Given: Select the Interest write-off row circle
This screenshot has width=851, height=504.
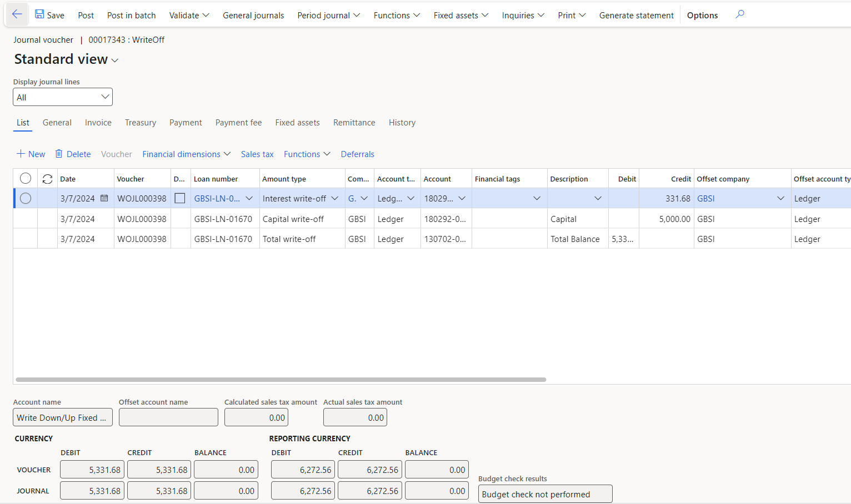Looking at the screenshot, I should [x=26, y=198].
